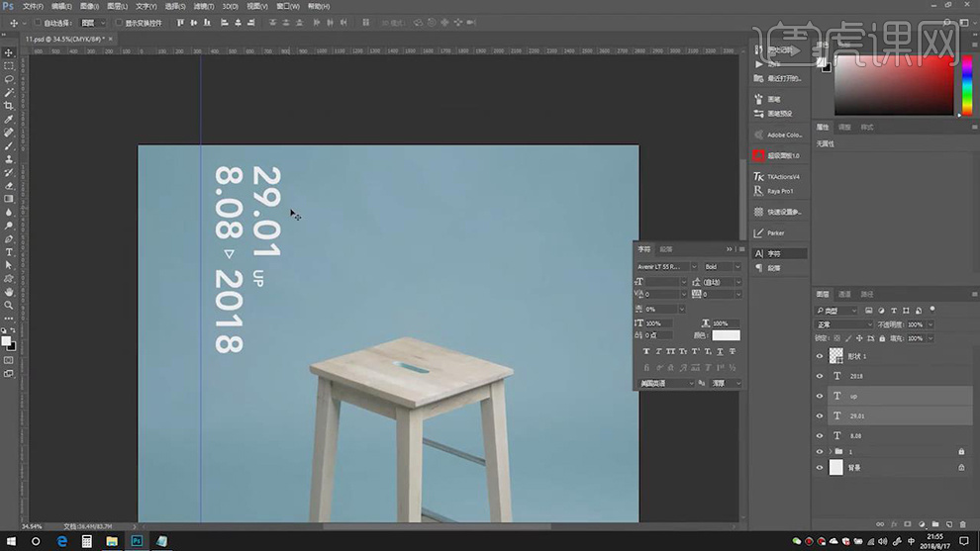This screenshot has width=980, height=551.
Task: Create a new layer with bottom panel icon
Action: coord(948,524)
